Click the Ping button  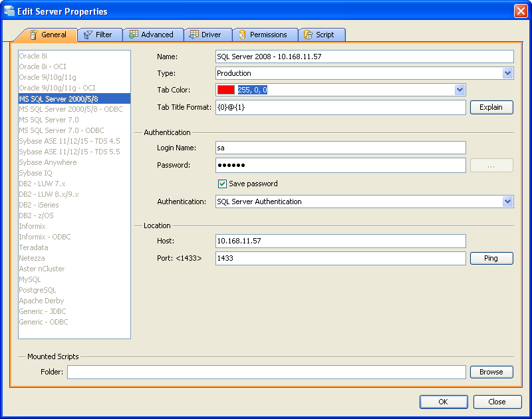tap(491, 258)
